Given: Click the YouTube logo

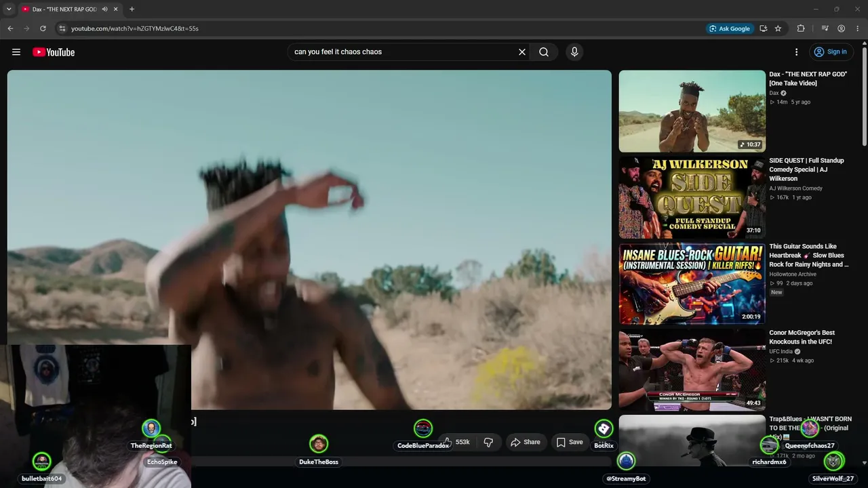Looking at the screenshot, I should (x=54, y=52).
